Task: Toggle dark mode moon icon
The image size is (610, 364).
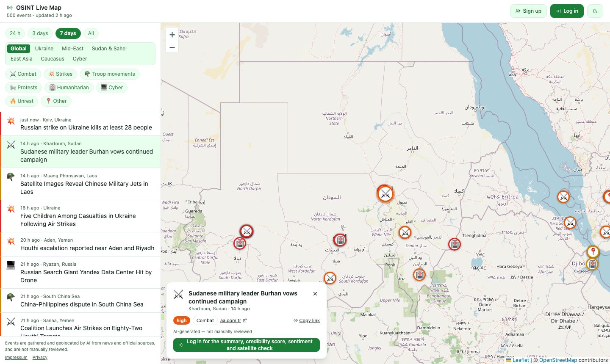Action: point(595,11)
